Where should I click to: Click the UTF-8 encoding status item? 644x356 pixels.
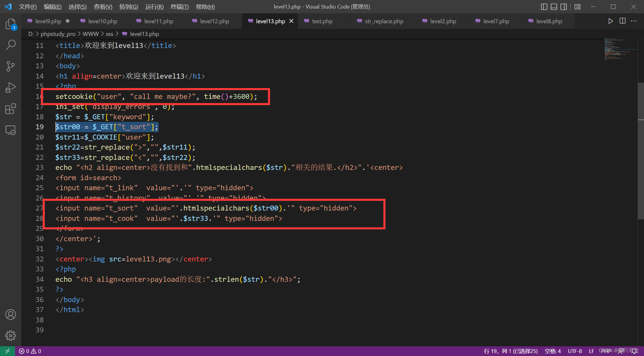(x=575, y=351)
